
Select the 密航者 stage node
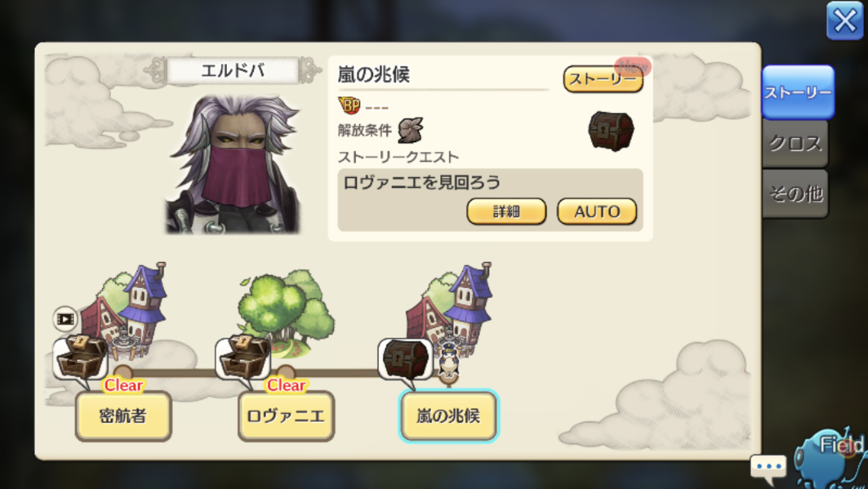[124, 416]
